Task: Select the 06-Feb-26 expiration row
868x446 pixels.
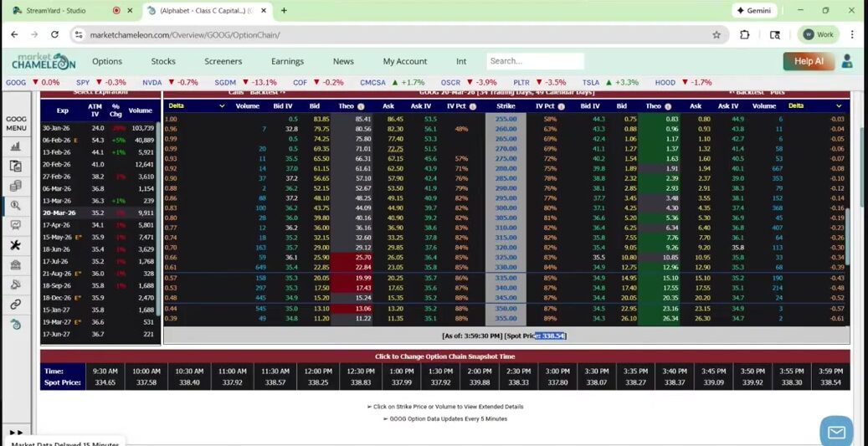Action: pyautogui.click(x=99, y=141)
